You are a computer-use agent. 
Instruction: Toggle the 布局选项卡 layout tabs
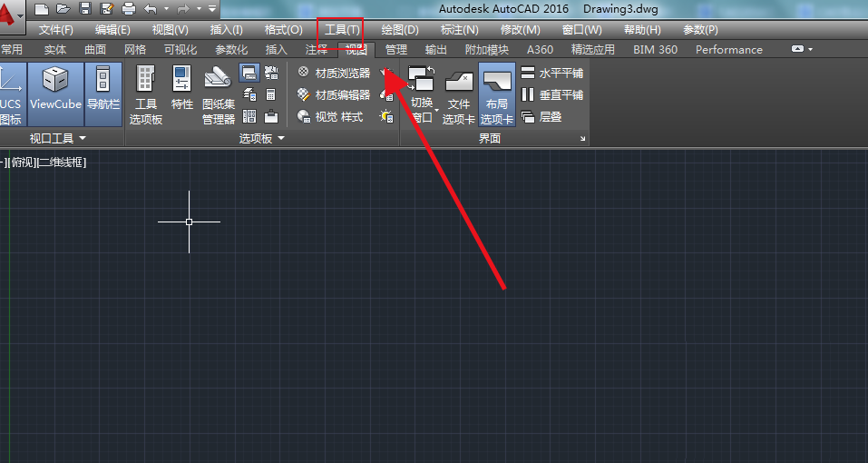(x=496, y=94)
